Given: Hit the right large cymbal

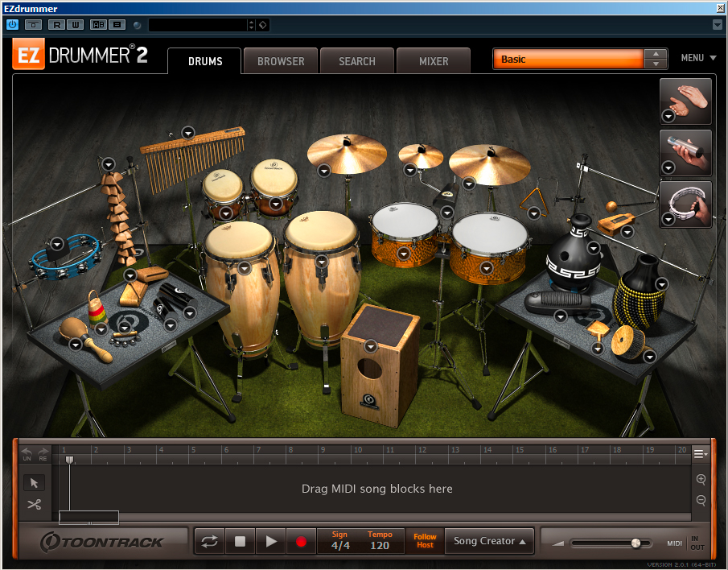Looking at the screenshot, I should [x=489, y=165].
